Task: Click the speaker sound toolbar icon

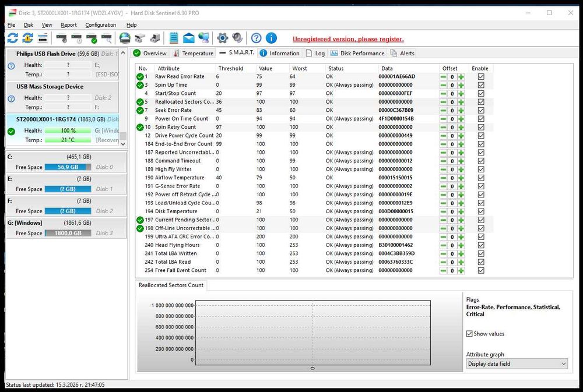Action: click(x=237, y=38)
